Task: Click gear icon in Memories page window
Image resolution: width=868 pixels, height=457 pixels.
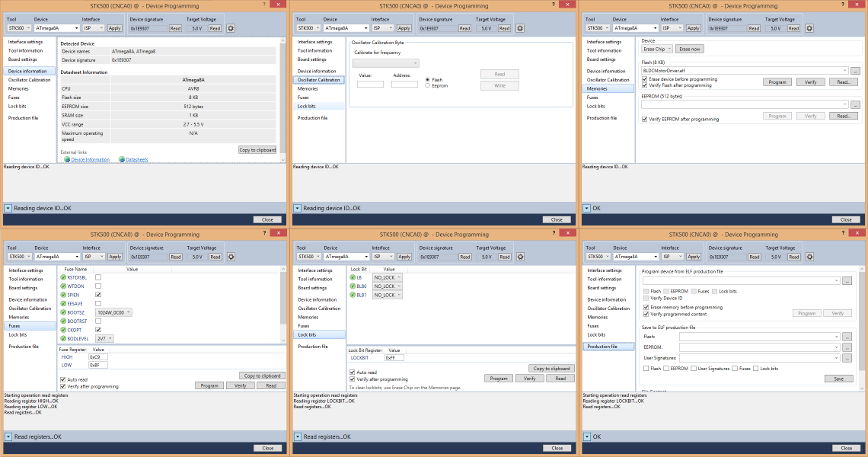Action: click(x=809, y=28)
